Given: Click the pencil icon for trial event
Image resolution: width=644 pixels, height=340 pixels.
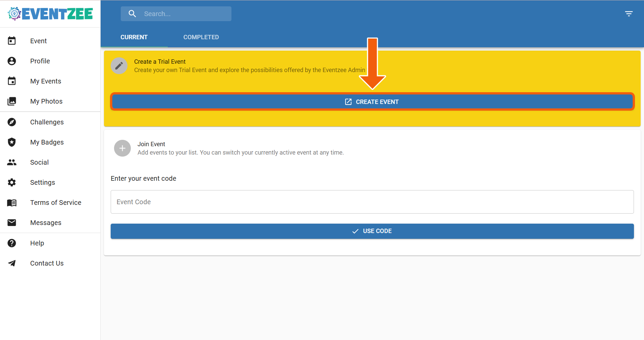Looking at the screenshot, I should coord(119,66).
